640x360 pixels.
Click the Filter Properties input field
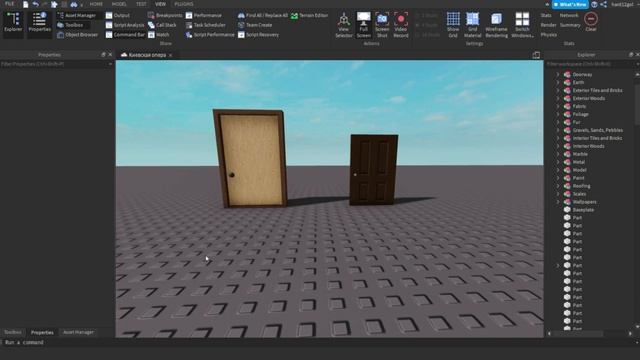pos(56,64)
